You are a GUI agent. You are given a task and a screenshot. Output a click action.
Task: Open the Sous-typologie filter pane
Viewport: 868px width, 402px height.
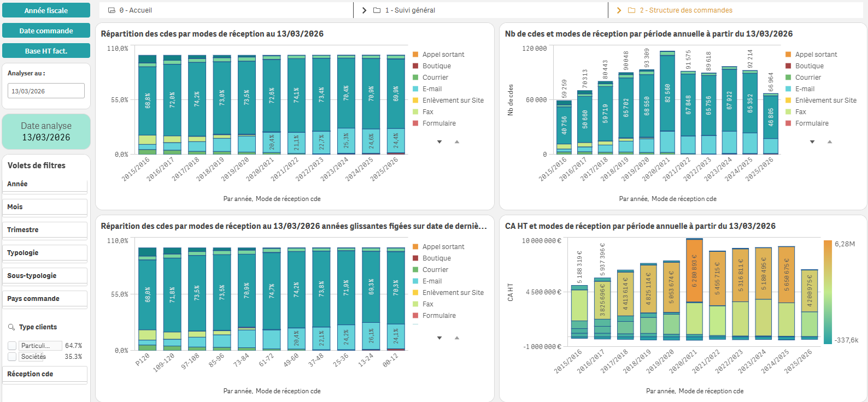click(46, 276)
